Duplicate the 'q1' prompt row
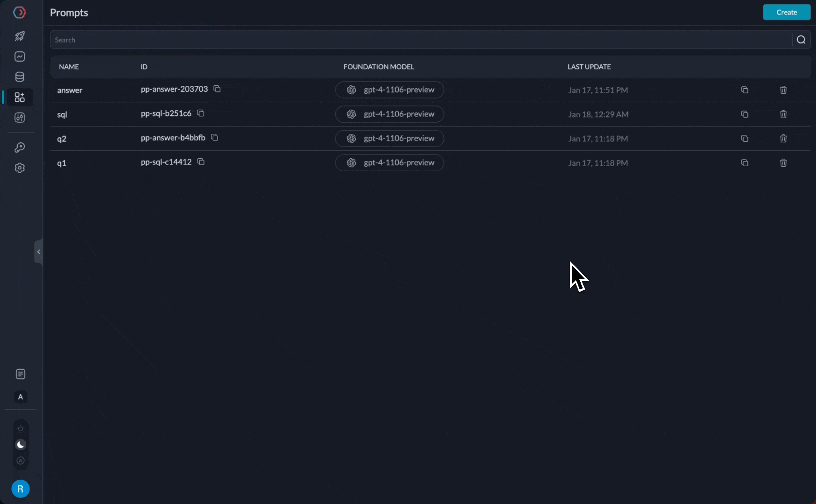The height and width of the screenshot is (504, 816). pyautogui.click(x=745, y=162)
